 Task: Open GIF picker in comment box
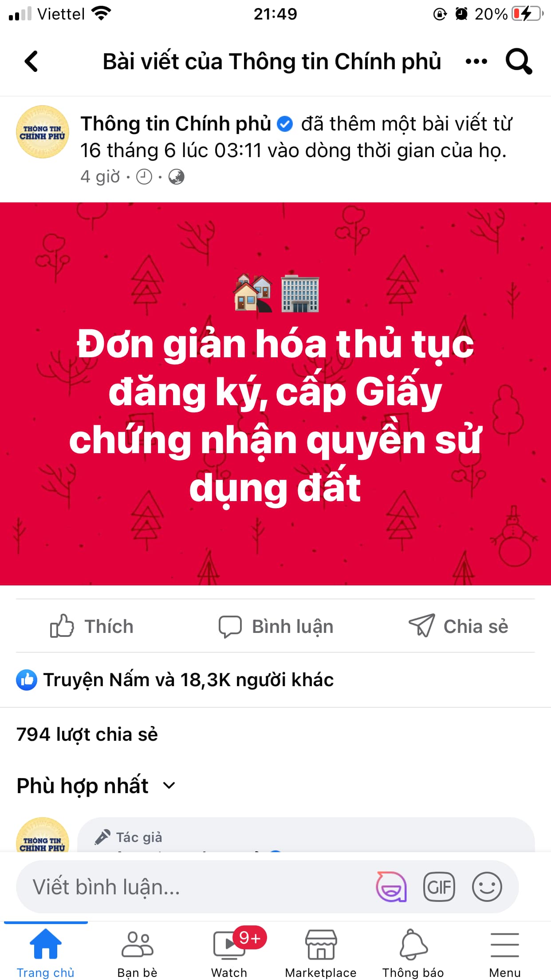pos(439,886)
